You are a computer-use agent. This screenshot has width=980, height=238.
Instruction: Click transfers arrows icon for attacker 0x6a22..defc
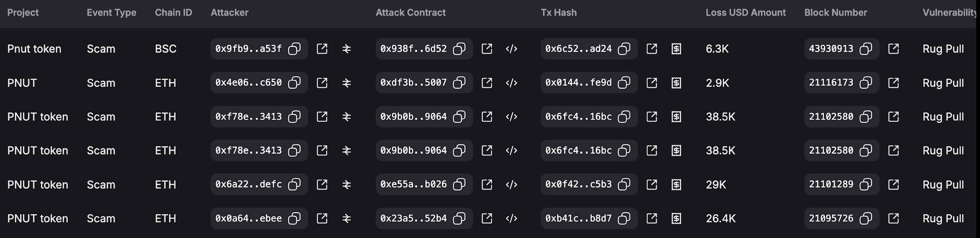347,185
